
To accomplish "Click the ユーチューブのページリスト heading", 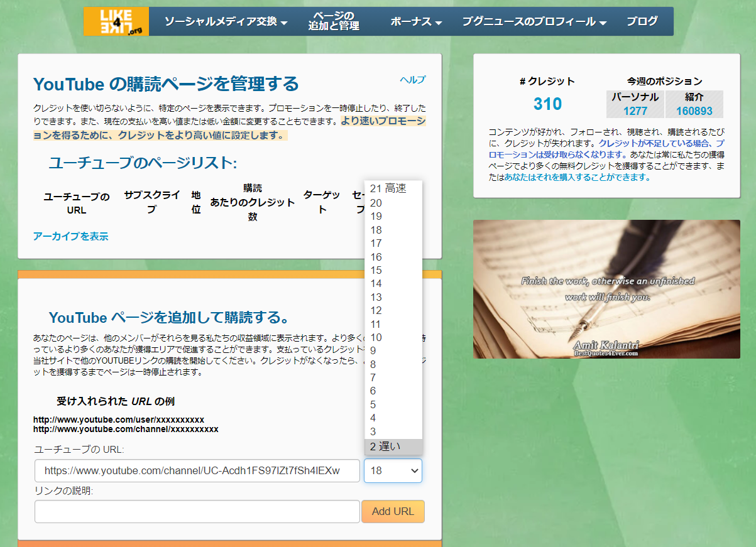I will (x=143, y=163).
